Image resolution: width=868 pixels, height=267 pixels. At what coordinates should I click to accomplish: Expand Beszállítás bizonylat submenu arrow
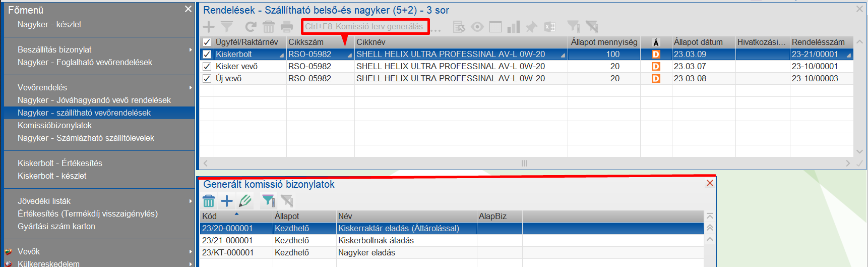[x=191, y=49]
